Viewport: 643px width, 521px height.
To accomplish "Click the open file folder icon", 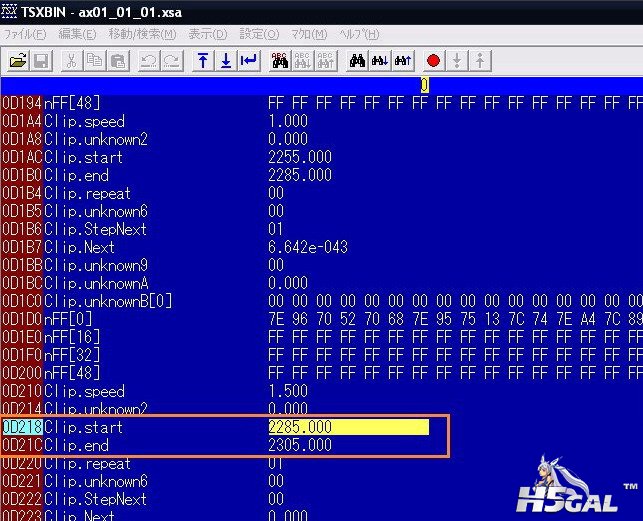I will pos(18,61).
